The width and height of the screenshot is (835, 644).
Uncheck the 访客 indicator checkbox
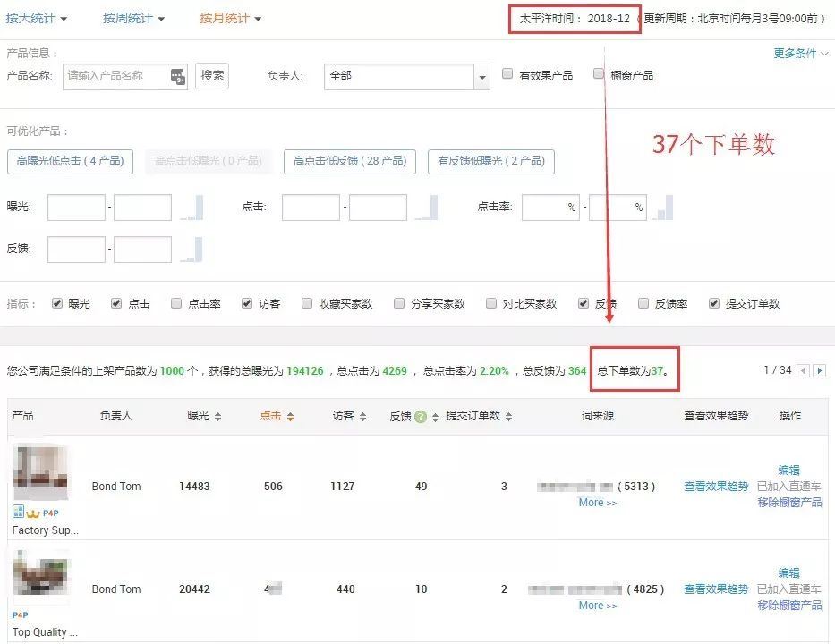click(x=246, y=303)
